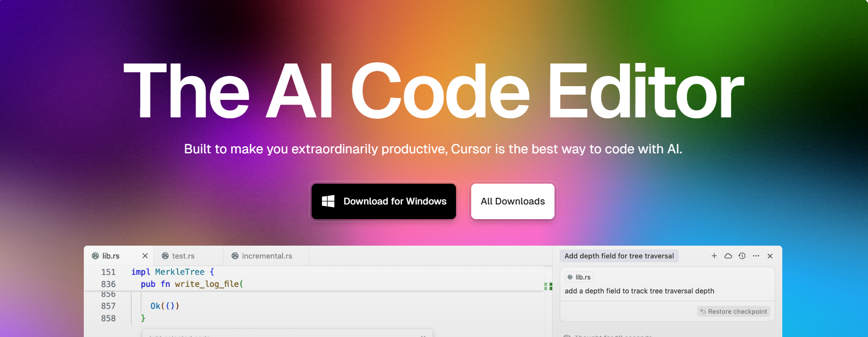Switch to the test.rs editor tab
This screenshot has width=868, height=337.
click(x=183, y=256)
